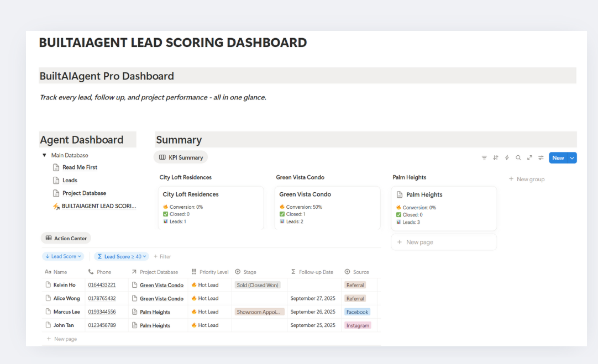Click the Action Center icon

coord(48,238)
